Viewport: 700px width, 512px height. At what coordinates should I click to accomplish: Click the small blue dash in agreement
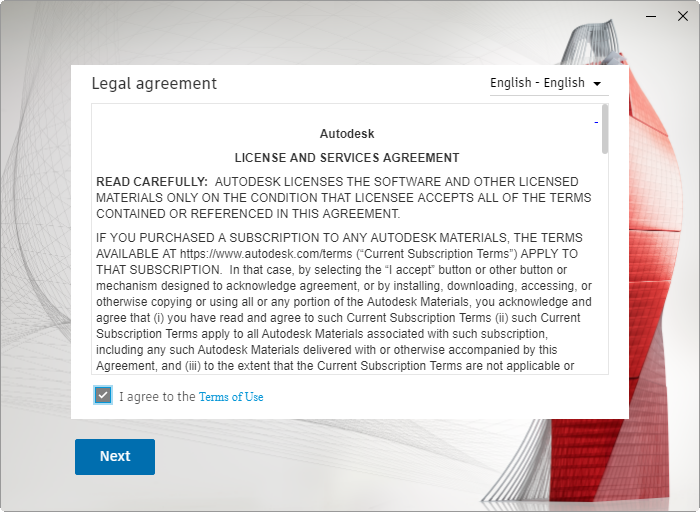(x=596, y=122)
